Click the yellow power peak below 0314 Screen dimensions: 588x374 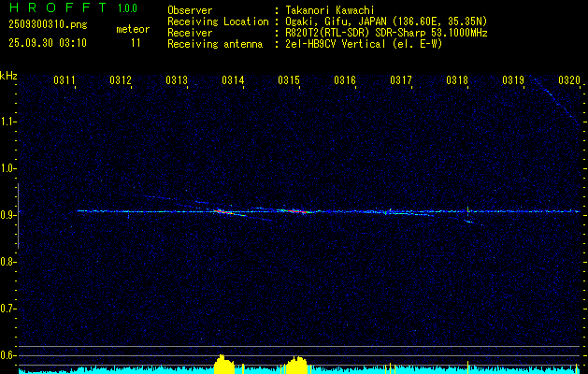(x=223, y=364)
